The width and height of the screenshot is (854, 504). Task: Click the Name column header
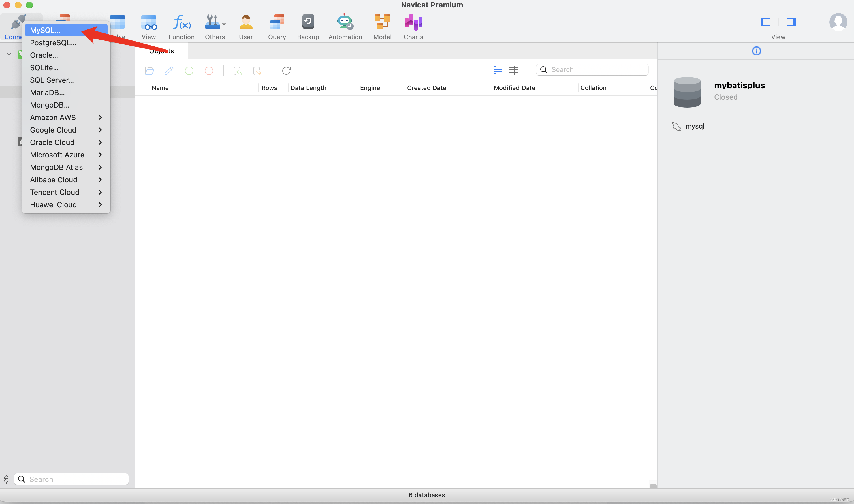pos(160,88)
